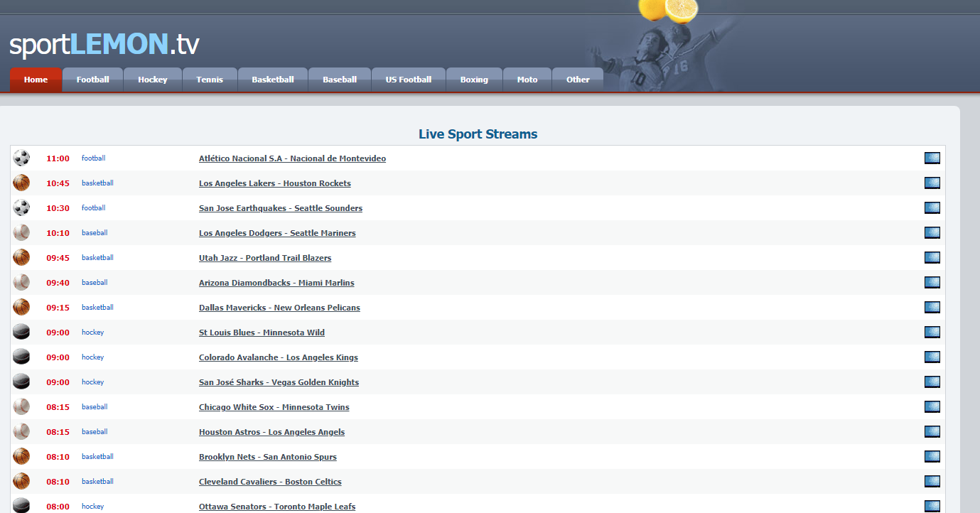Open Cleveland Cavaliers - Boston Celtics link
The width and height of the screenshot is (980, 513).
(270, 482)
